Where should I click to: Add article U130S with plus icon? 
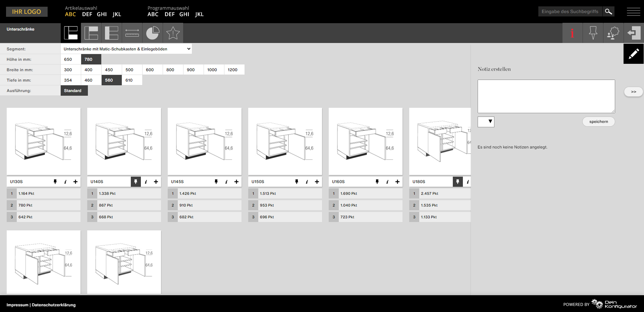tap(75, 182)
